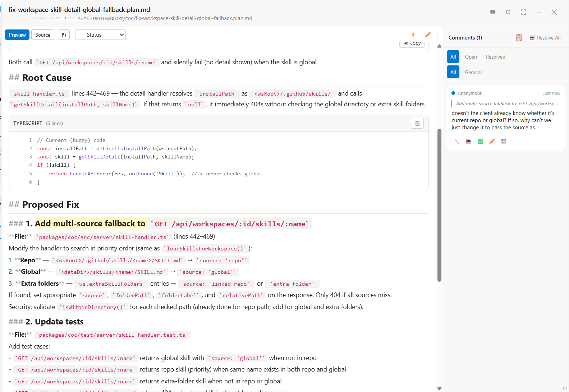Click the 'Comments (1)' title

[465, 38]
